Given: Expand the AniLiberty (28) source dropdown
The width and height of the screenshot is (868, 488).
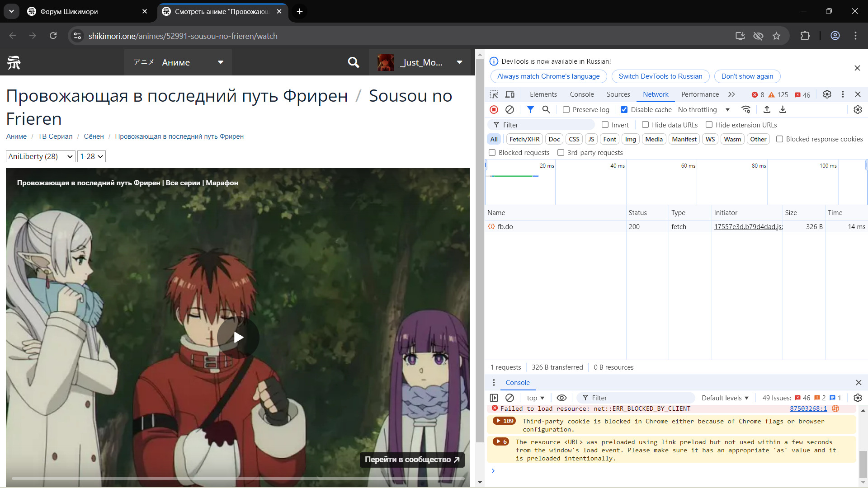Looking at the screenshot, I should pos(41,156).
